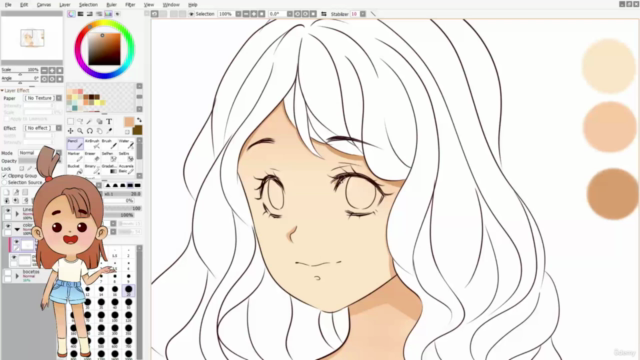Pick the Lasso selection tool

80,121
